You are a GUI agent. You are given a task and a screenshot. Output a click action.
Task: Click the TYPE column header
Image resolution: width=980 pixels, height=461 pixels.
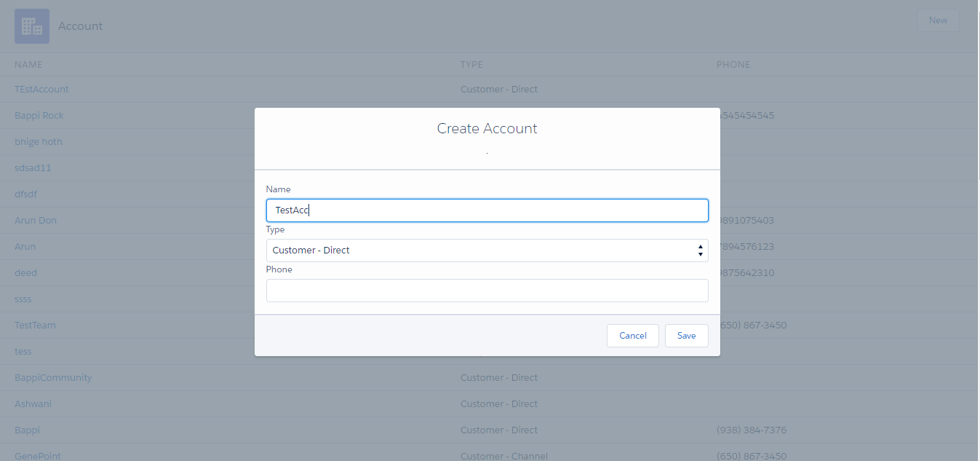(471, 64)
